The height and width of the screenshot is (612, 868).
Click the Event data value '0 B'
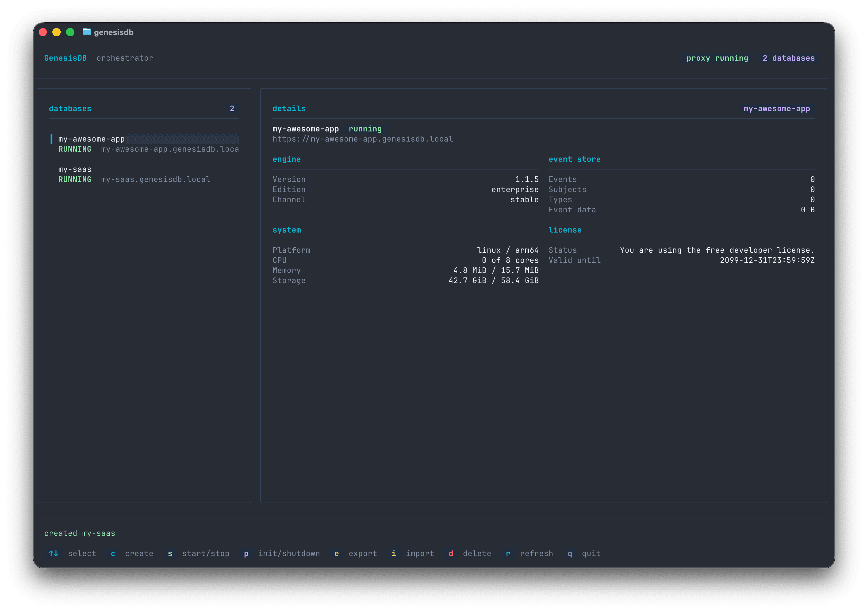(x=808, y=210)
